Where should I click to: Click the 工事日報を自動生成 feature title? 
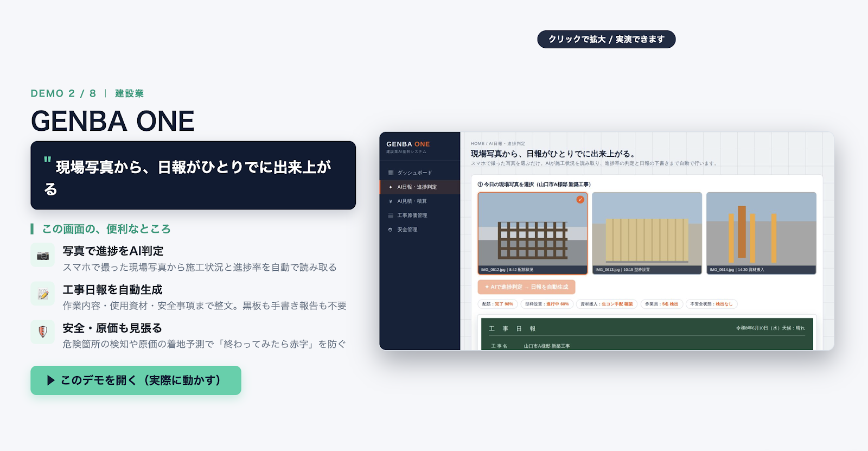point(112,290)
